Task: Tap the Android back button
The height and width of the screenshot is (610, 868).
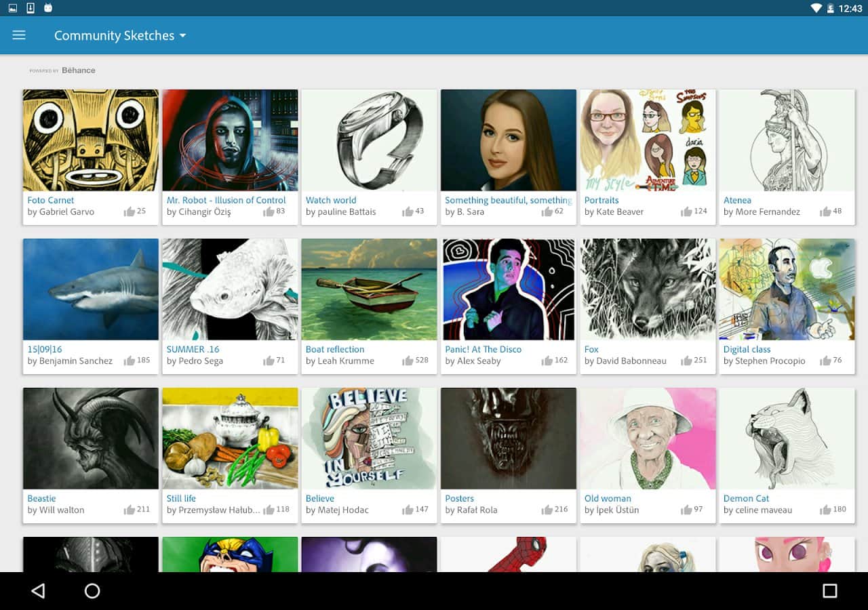Action: (x=38, y=591)
